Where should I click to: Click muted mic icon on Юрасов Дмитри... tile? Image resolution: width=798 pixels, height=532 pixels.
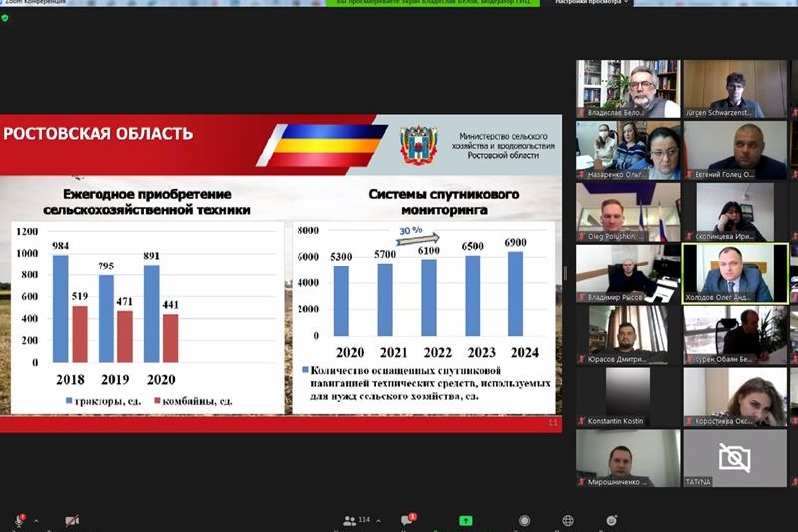point(582,359)
